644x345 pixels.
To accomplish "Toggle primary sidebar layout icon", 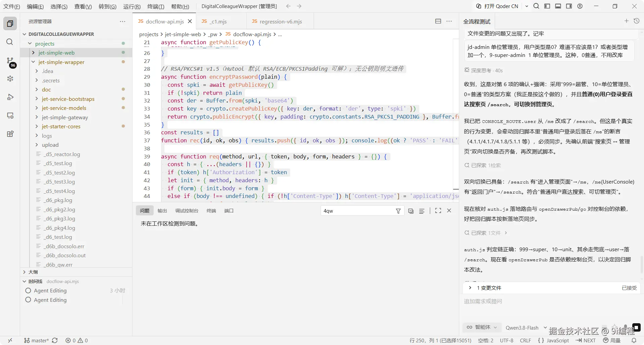I will [547, 6].
